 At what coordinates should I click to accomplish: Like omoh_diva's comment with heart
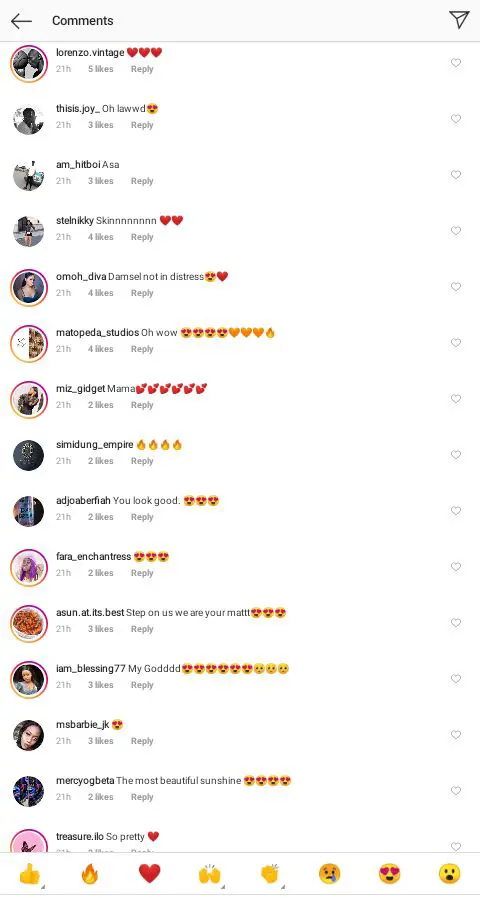pos(456,287)
